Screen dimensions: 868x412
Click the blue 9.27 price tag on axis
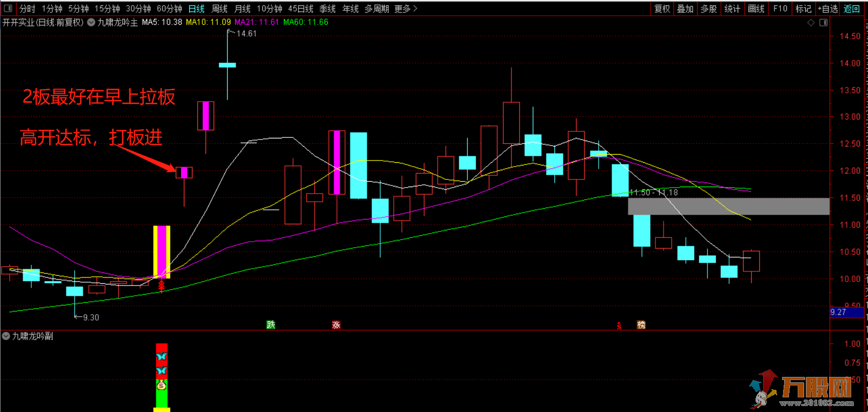[846, 312]
